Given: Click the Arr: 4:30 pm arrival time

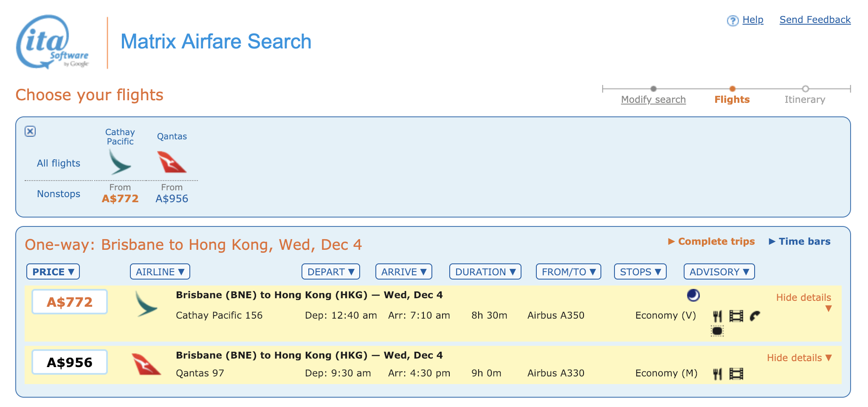Looking at the screenshot, I should pos(419,373).
